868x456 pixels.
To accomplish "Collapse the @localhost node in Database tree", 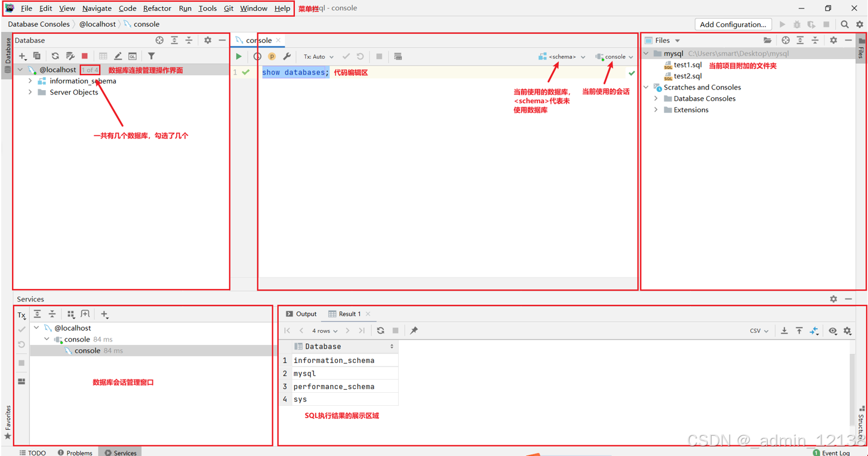I will (x=20, y=70).
